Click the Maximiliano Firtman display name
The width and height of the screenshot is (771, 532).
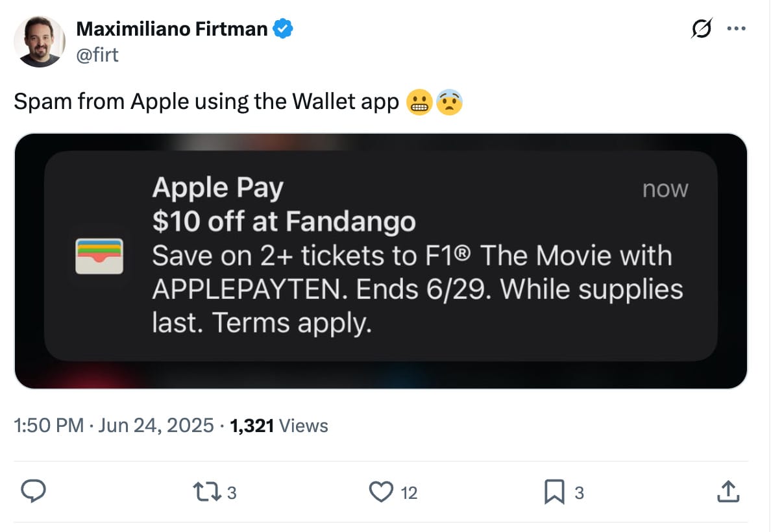click(171, 29)
